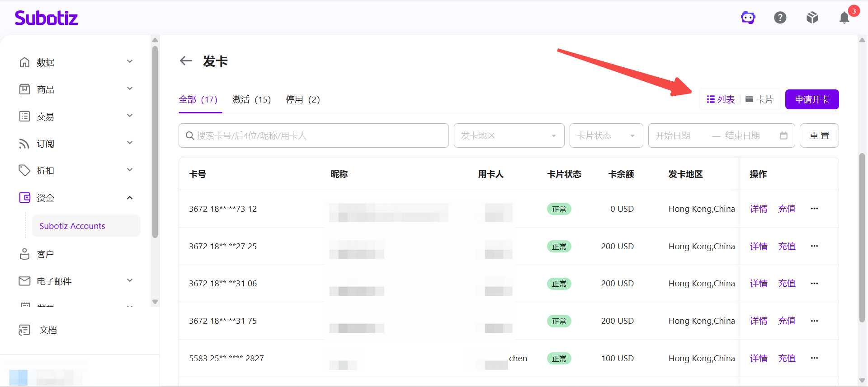Viewport: 868px width, 387px height.
Task: Switch to 列表 list view
Action: pyautogui.click(x=721, y=99)
